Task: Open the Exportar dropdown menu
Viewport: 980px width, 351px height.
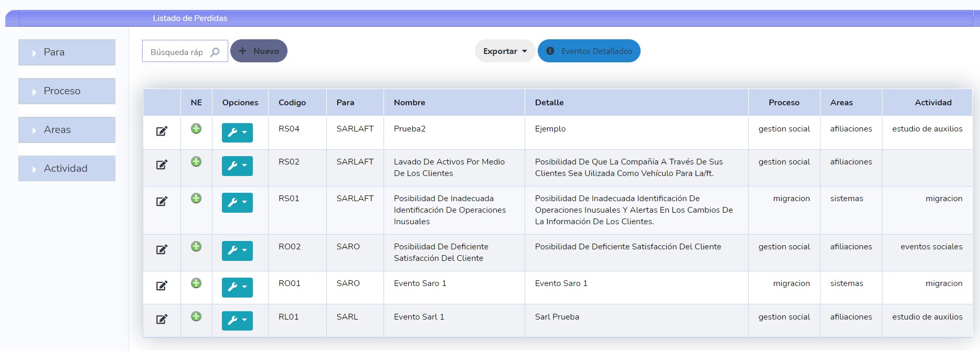Action: 504,51
